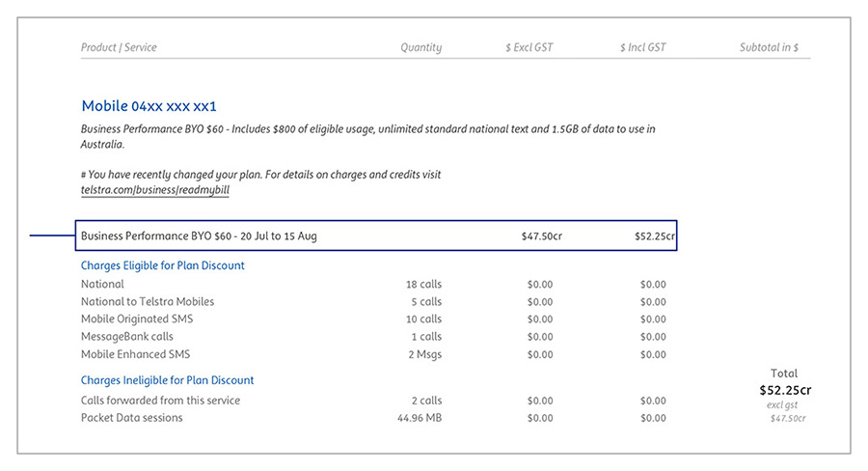Click the Quantity column header
The width and height of the screenshot is (868, 471).
click(x=420, y=47)
